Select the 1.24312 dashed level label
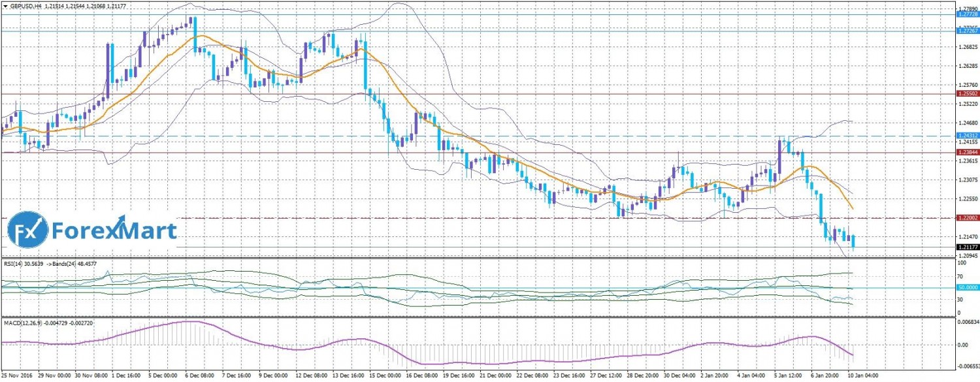Viewport: 980px width, 382px height. (x=967, y=136)
